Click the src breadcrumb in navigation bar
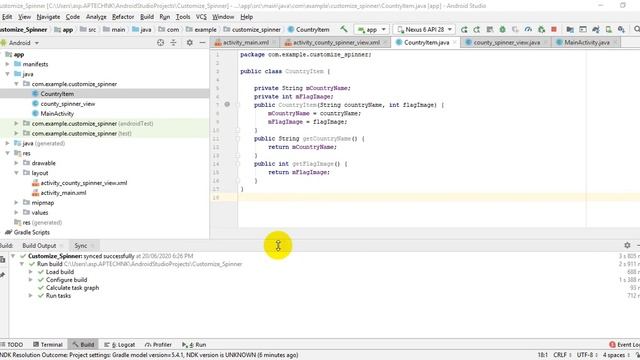Viewport: 640px width, 360px height. point(88,29)
